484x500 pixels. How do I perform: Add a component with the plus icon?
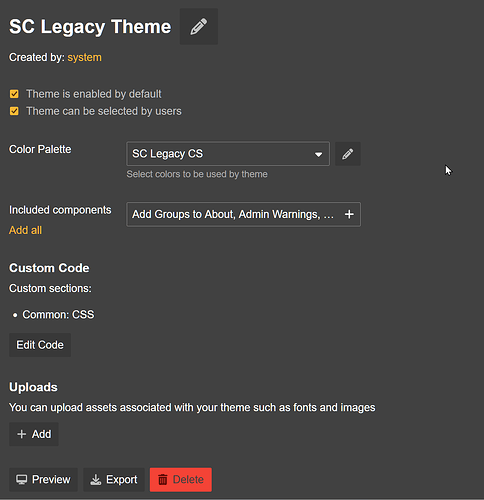pos(349,214)
